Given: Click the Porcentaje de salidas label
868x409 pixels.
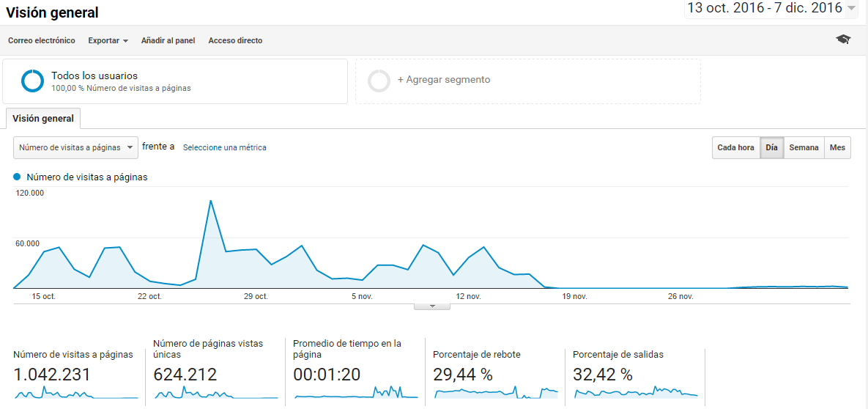Looking at the screenshot, I should [618, 355].
